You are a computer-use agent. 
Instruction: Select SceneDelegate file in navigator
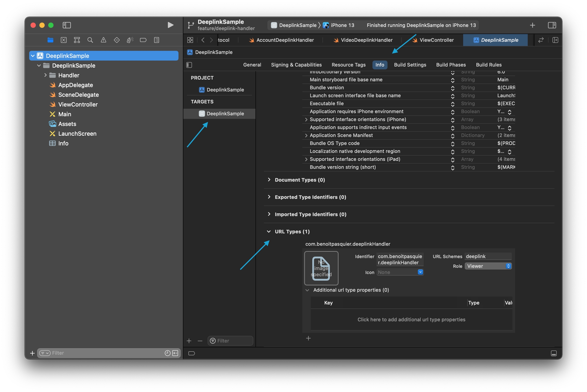pos(78,95)
